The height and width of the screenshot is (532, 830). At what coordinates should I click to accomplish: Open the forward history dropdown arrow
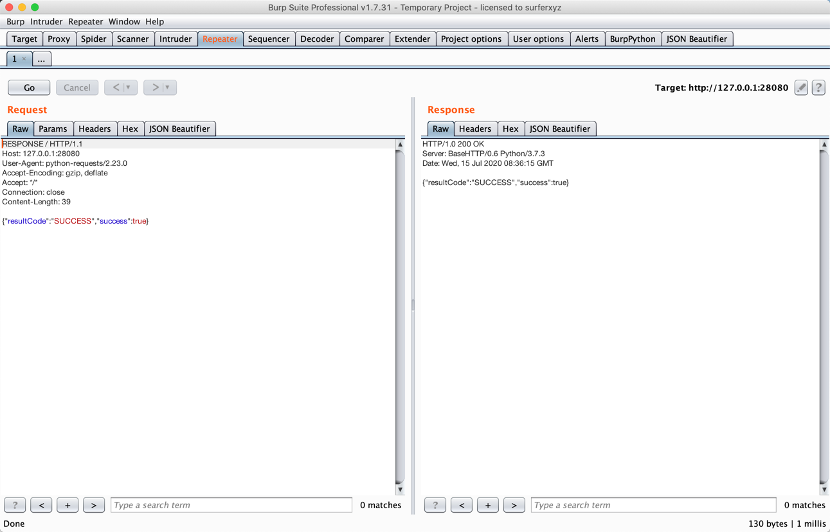[x=168, y=87]
